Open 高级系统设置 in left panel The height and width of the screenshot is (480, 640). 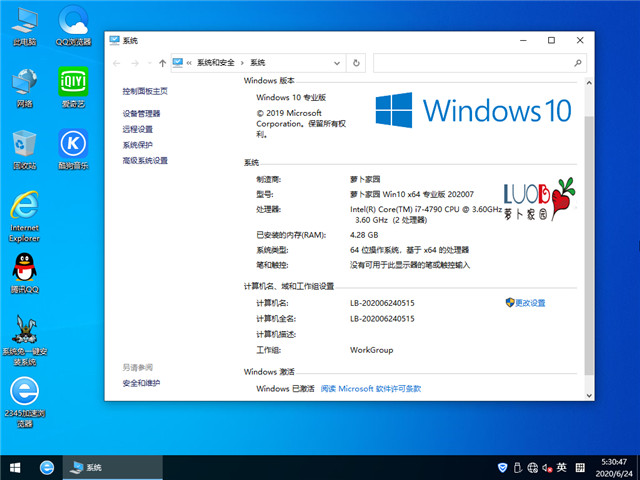click(x=145, y=160)
